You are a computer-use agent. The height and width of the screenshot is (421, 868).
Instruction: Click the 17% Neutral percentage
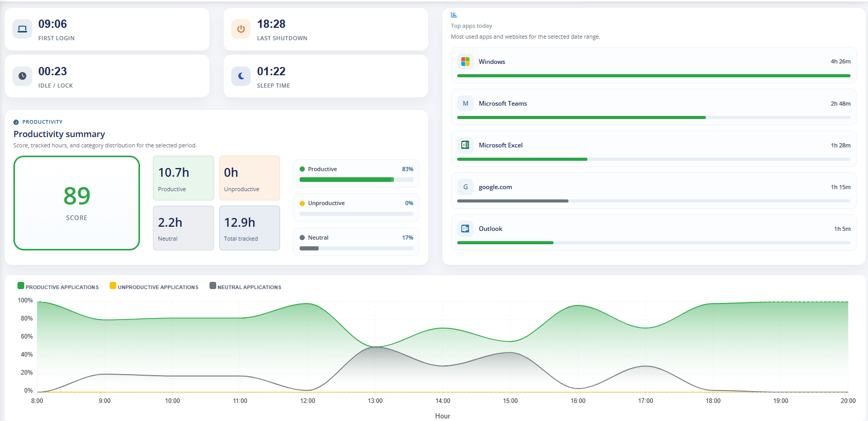tap(408, 238)
